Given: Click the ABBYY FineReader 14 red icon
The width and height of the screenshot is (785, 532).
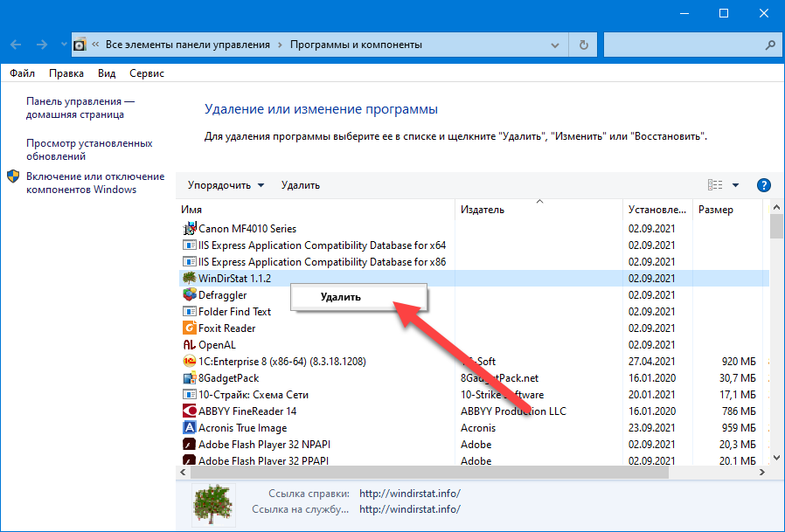Looking at the screenshot, I should point(189,411).
